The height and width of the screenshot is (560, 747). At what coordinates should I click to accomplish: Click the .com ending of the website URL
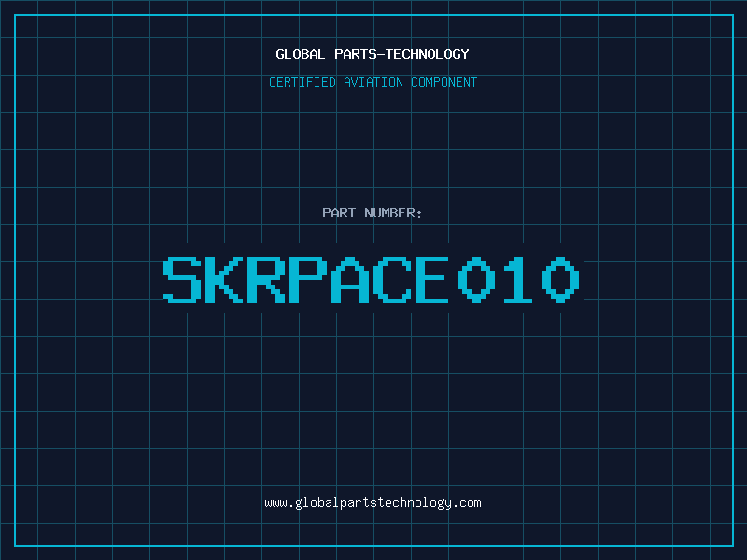(x=467, y=503)
